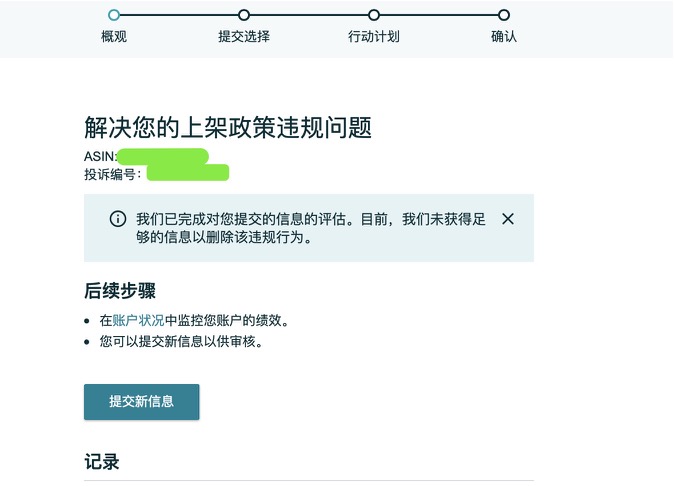Dismiss the evaluation notice with the X
674x486 pixels.
point(508,219)
